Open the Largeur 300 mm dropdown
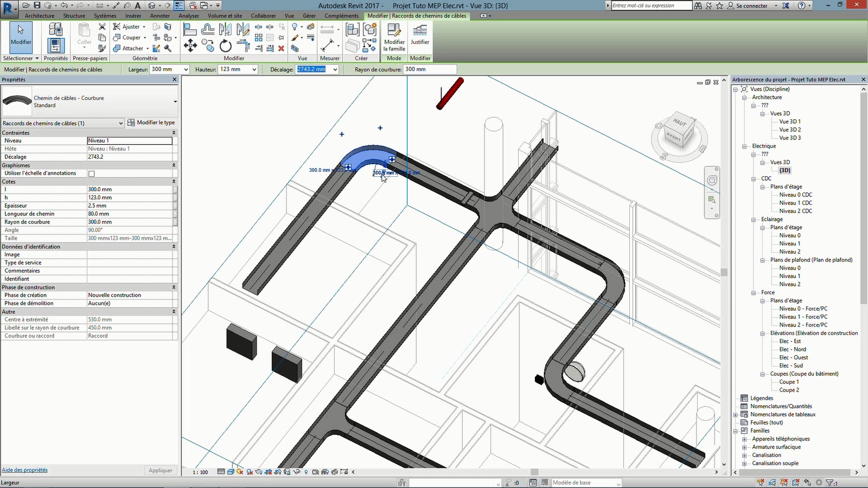This screenshot has height=488, width=868. point(186,69)
